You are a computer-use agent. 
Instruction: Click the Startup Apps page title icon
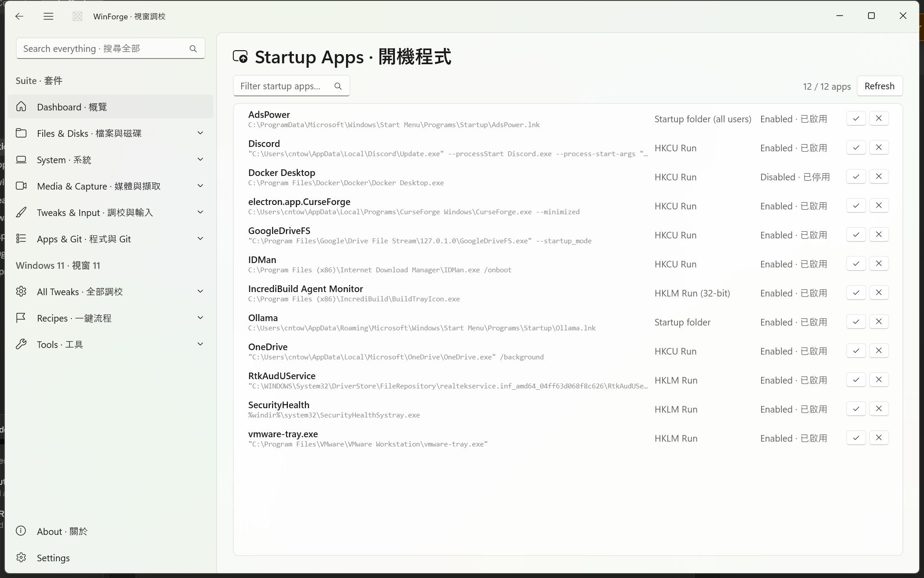pos(240,57)
